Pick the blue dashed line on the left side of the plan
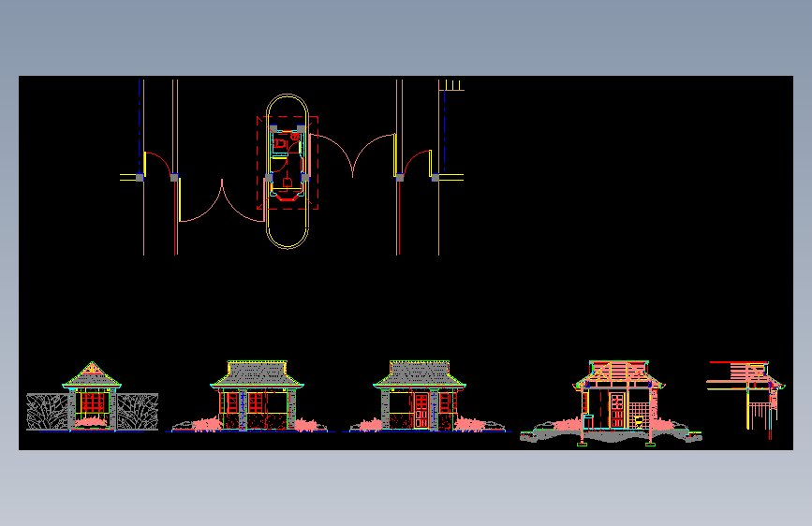This screenshot has height=526, width=812. [140, 124]
